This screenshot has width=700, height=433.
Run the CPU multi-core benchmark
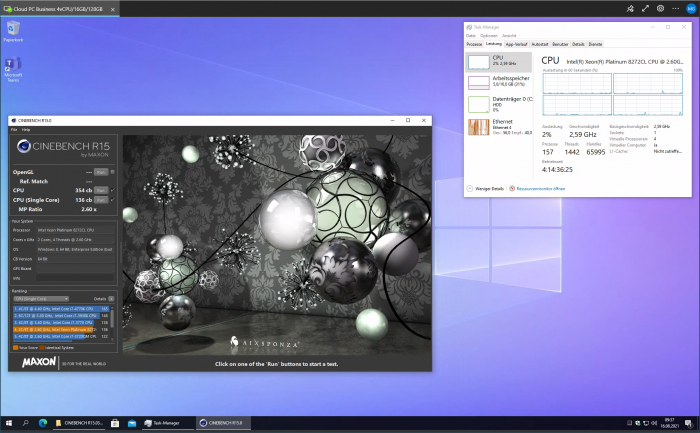click(101, 190)
